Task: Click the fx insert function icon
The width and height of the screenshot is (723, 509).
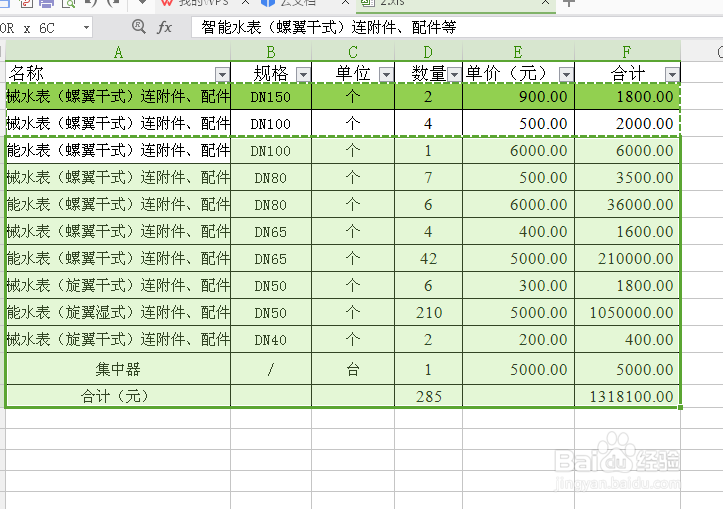Action: pyautogui.click(x=164, y=27)
